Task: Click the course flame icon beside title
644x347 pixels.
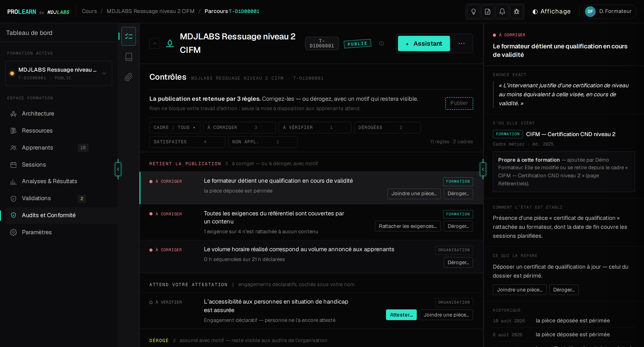Action: tap(170, 44)
